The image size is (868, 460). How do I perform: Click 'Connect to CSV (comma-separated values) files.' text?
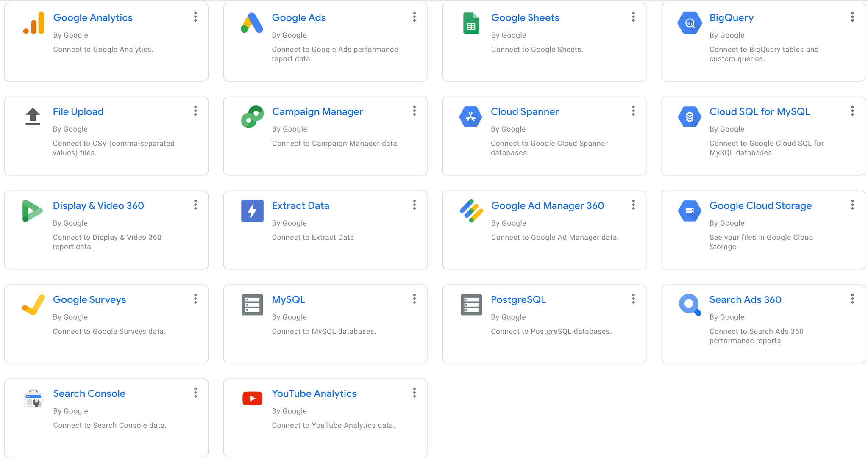pyautogui.click(x=114, y=148)
